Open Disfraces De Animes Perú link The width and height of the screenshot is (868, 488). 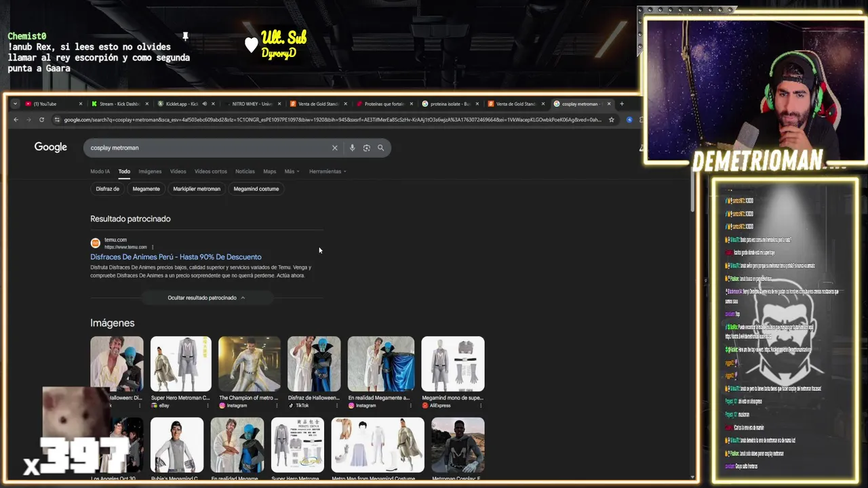tap(176, 257)
